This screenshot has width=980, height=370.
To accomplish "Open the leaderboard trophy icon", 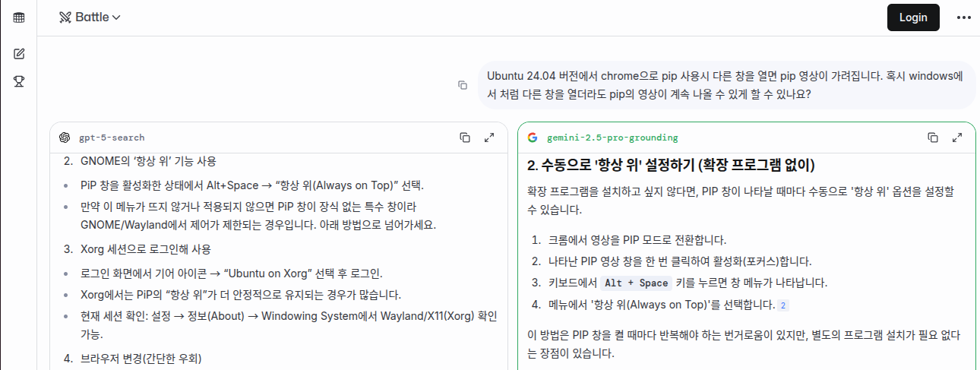I will point(19,80).
